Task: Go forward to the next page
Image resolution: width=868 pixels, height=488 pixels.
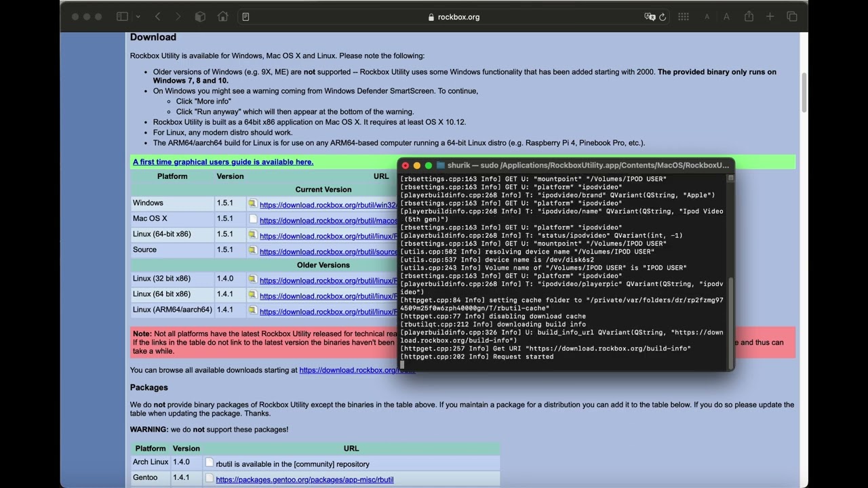Action: [178, 16]
